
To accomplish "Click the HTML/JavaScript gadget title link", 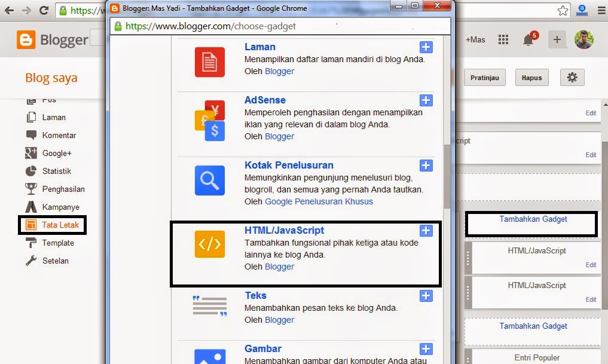I will [x=284, y=230].
